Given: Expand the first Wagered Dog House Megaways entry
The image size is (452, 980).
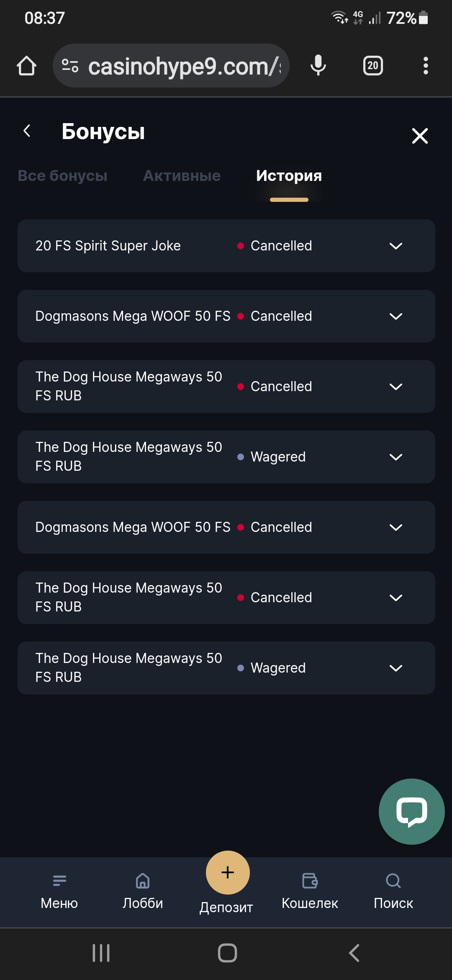Looking at the screenshot, I should click(395, 457).
